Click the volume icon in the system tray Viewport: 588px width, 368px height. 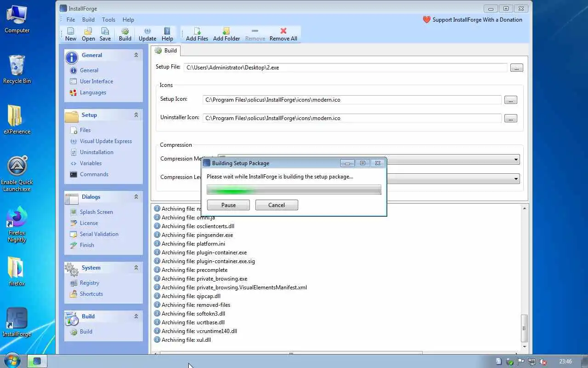pos(543,362)
